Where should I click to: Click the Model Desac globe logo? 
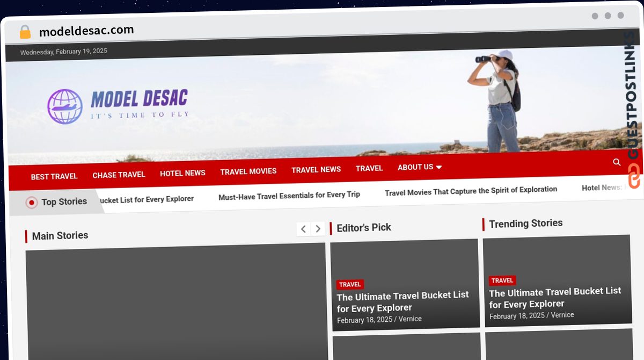[x=65, y=106]
